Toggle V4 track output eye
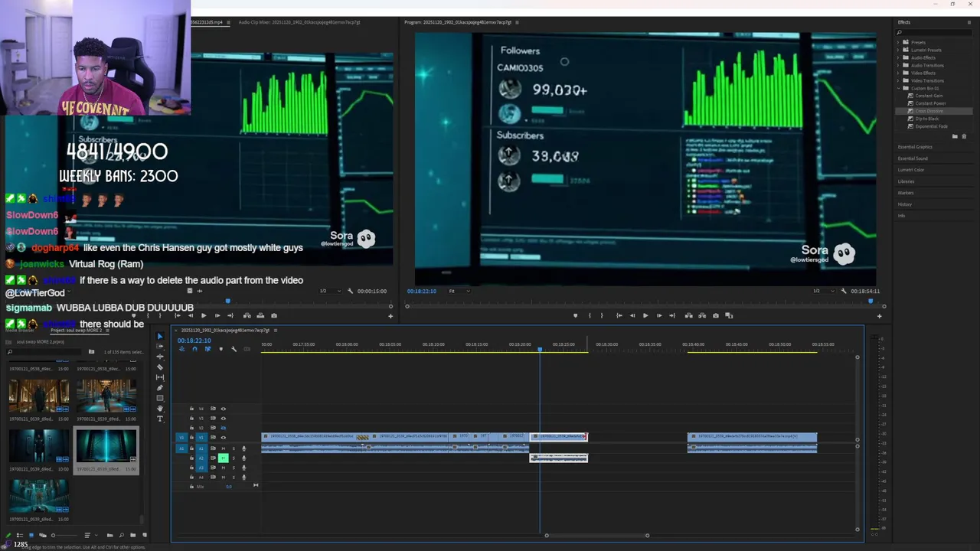 (224, 409)
